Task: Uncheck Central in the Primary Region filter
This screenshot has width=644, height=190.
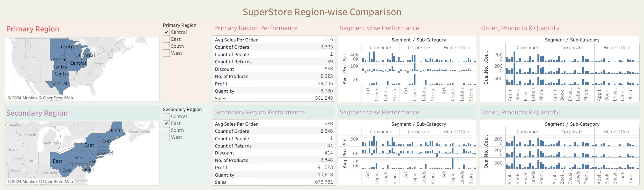Action: click(166, 32)
